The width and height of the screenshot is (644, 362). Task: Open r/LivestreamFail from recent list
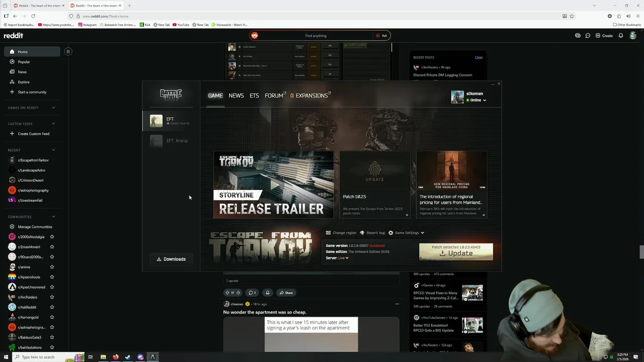pyautogui.click(x=32, y=200)
